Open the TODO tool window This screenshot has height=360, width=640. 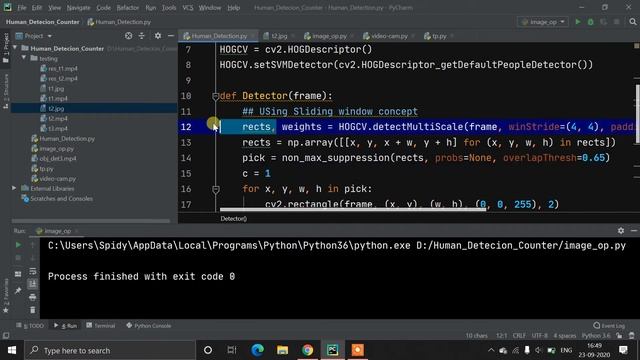[30, 325]
